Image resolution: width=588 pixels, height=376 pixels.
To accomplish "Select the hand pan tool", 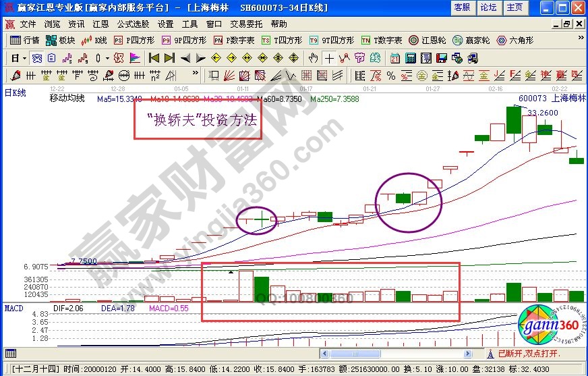I will (x=314, y=57).
